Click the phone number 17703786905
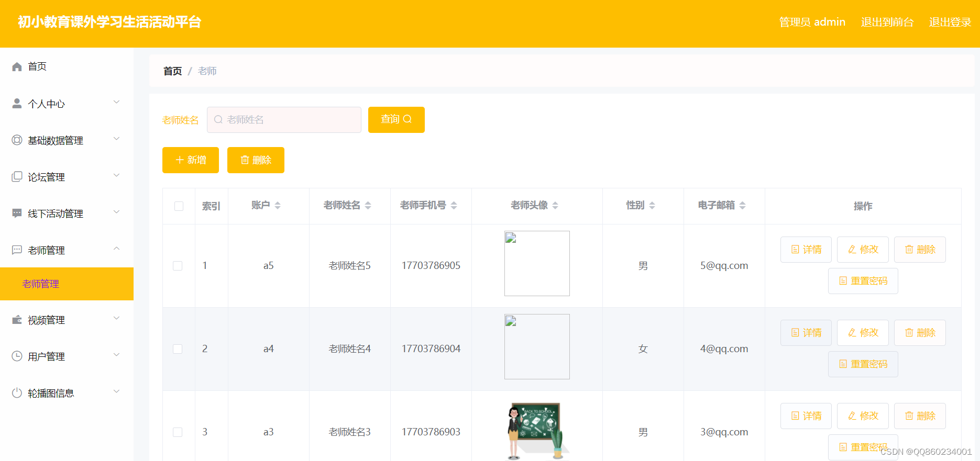 [431, 266]
